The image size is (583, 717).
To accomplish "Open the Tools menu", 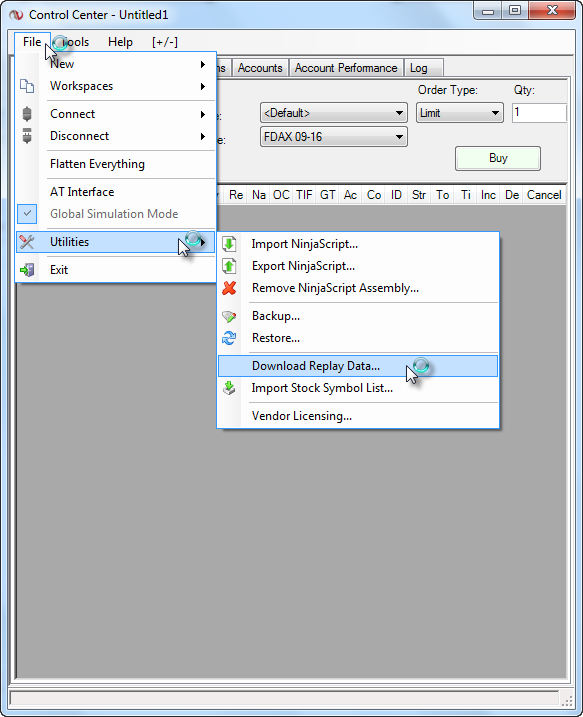I will coord(75,42).
